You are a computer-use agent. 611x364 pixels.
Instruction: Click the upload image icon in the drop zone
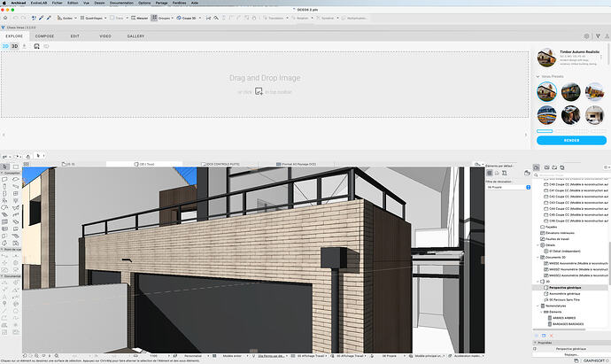[x=259, y=90]
